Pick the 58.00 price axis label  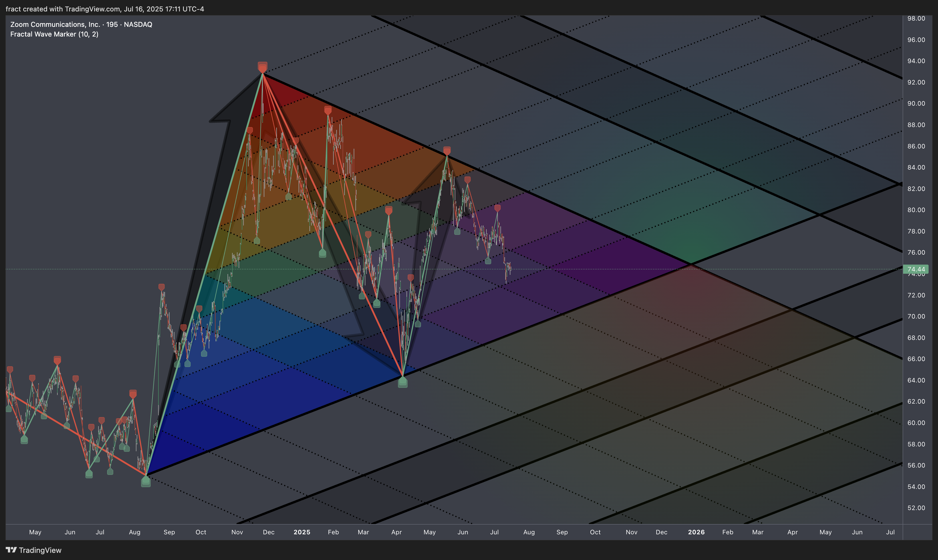916,444
